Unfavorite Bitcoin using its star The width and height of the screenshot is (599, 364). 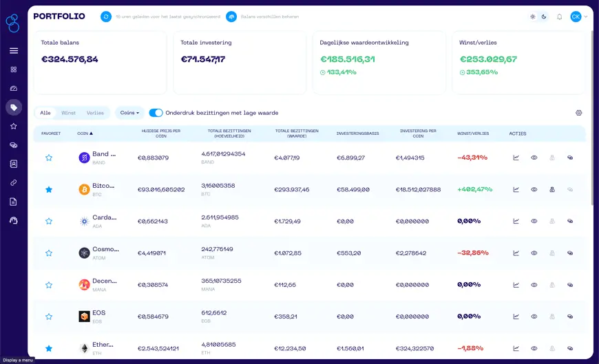[49, 189]
